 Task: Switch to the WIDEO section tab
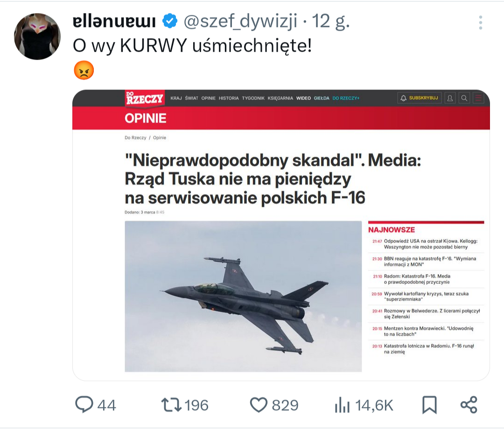pyautogui.click(x=304, y=98)
